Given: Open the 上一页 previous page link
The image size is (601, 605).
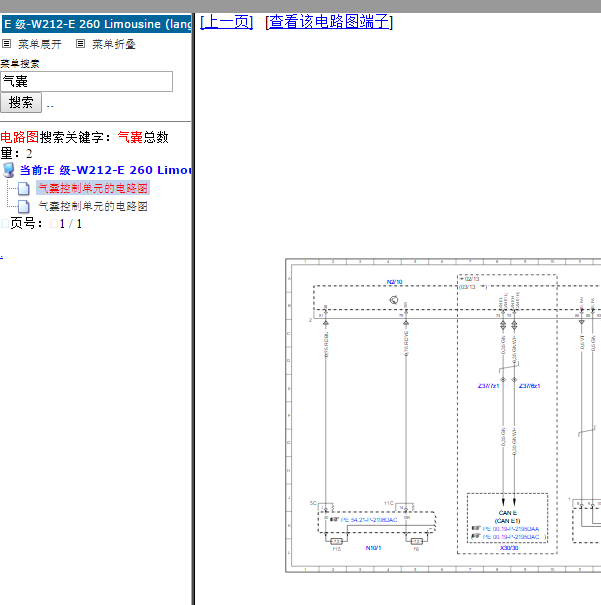Looking at the screenshot, I should coord(226,22).
